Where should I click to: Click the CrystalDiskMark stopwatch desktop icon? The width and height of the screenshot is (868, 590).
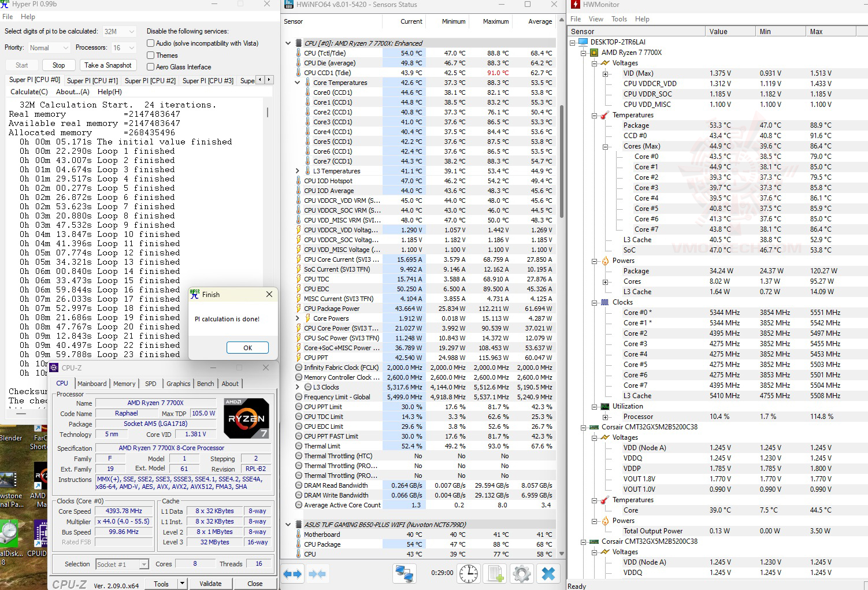[x=8, y=533]
